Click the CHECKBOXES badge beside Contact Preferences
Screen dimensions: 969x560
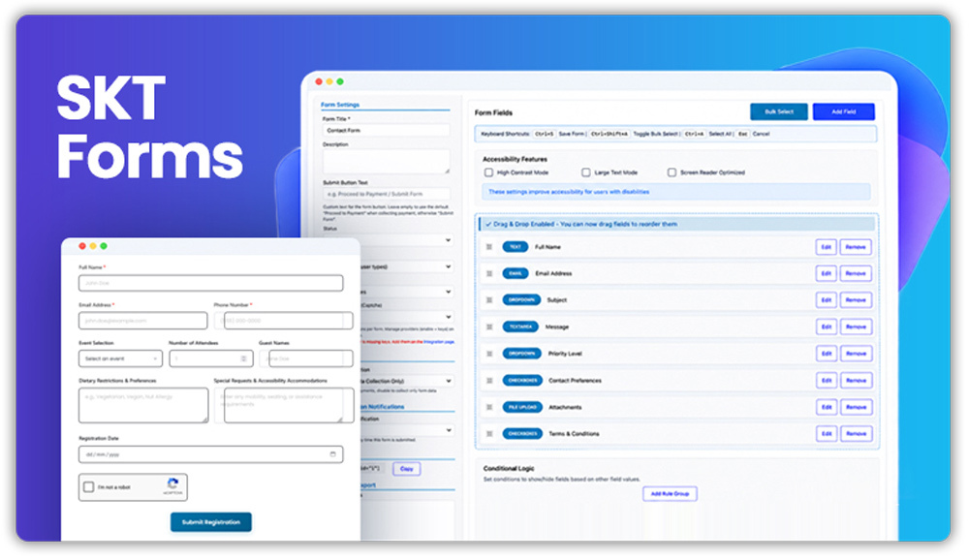tap(523, 381)
